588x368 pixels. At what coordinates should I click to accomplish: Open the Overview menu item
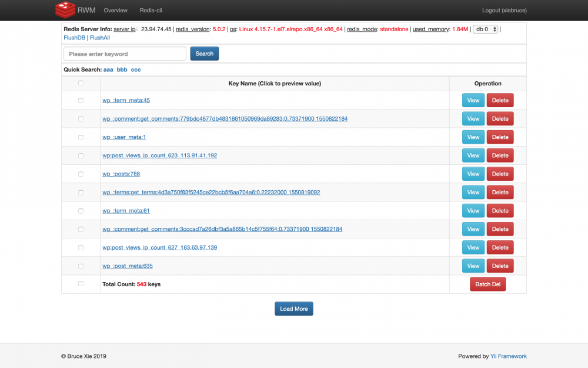[115, 11]
